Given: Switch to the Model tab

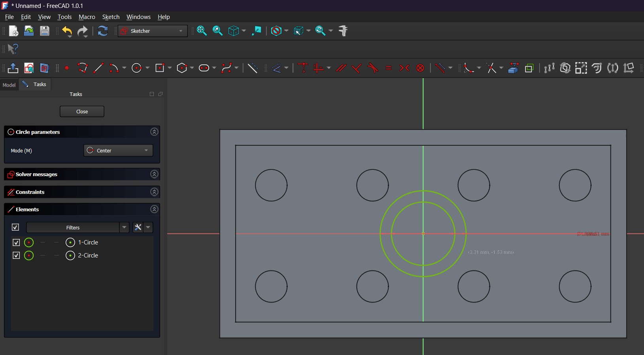Looking at the screenshot, I should [9, 85].
